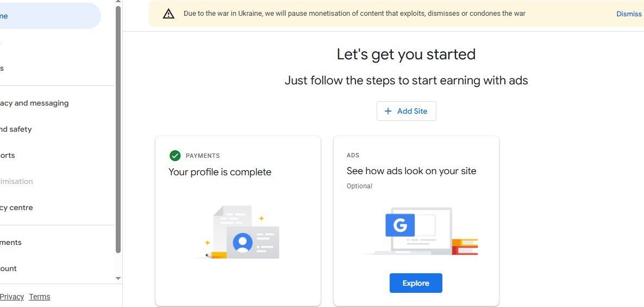This screenshot has width=644, height=307.
Task: Open the Privacy link in footer
Action: 12,297
